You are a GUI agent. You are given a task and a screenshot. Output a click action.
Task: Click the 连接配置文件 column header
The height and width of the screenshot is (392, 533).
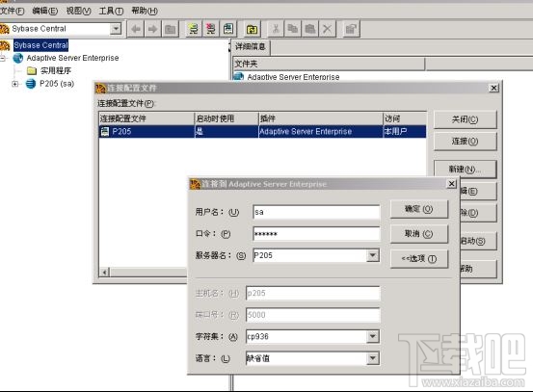147,118
